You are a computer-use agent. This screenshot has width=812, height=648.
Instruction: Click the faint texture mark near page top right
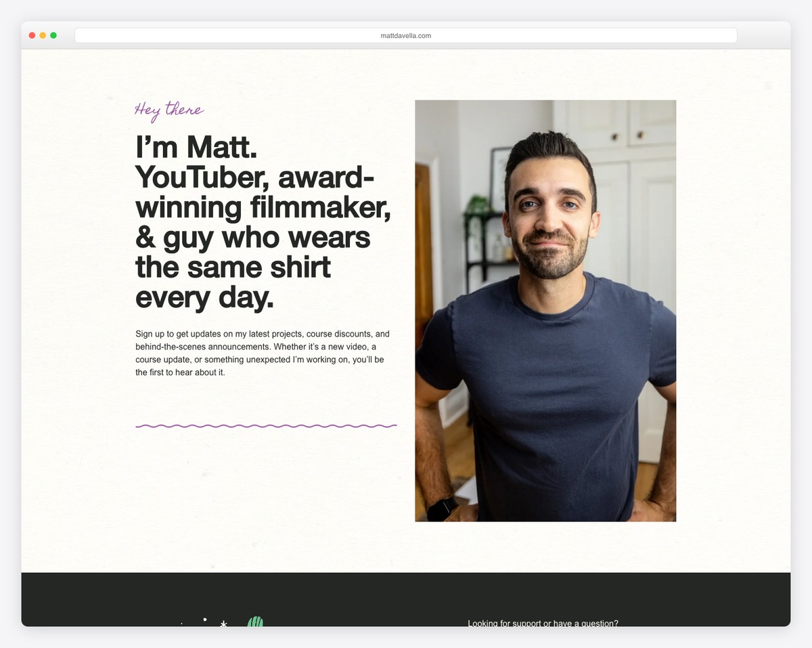767,85
